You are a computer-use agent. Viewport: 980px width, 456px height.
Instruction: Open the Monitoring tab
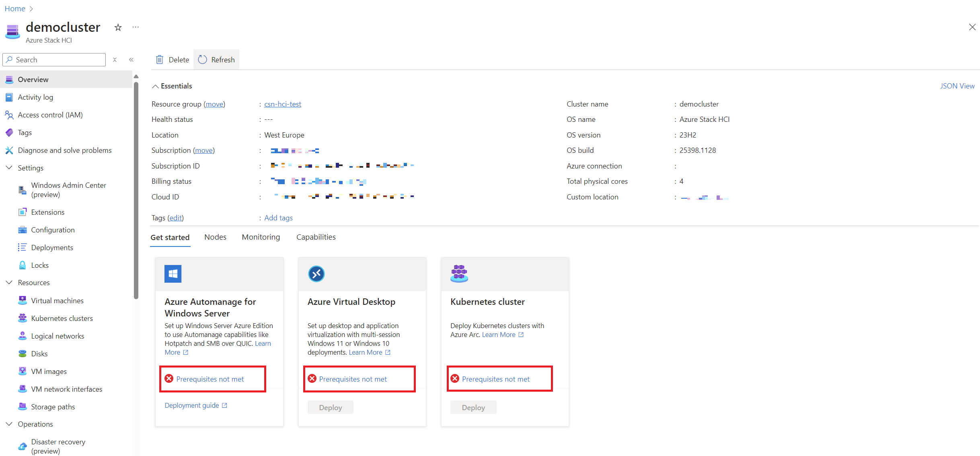click(x=261, y=237)
